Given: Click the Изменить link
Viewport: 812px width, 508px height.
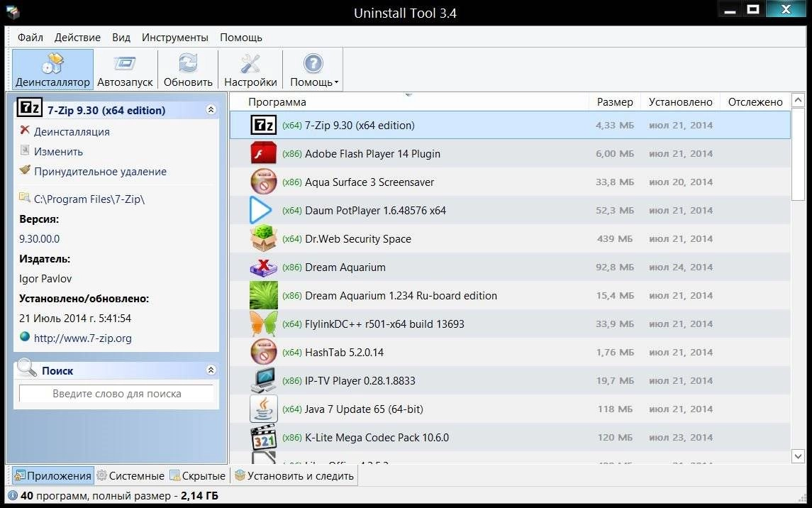Looking at the screenshot, I should pyautogui.click(x=58, y=152).
